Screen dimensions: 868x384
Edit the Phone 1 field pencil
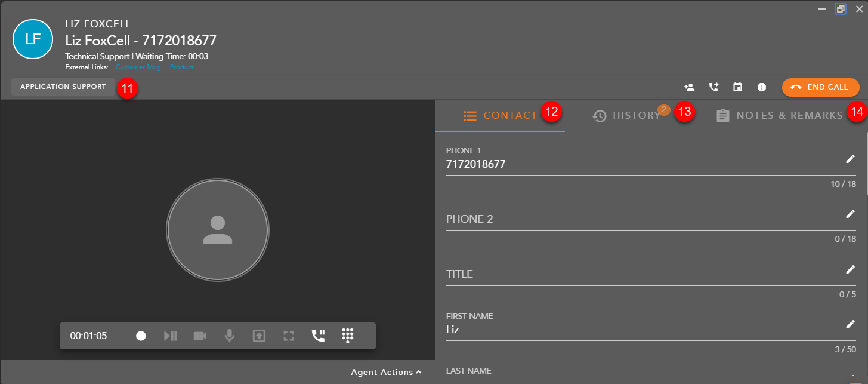coord(850,159)
